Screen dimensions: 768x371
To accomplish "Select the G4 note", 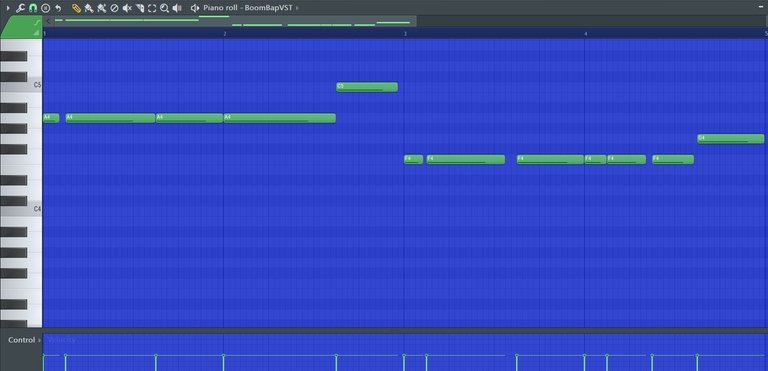I will (x=730, y=139).
